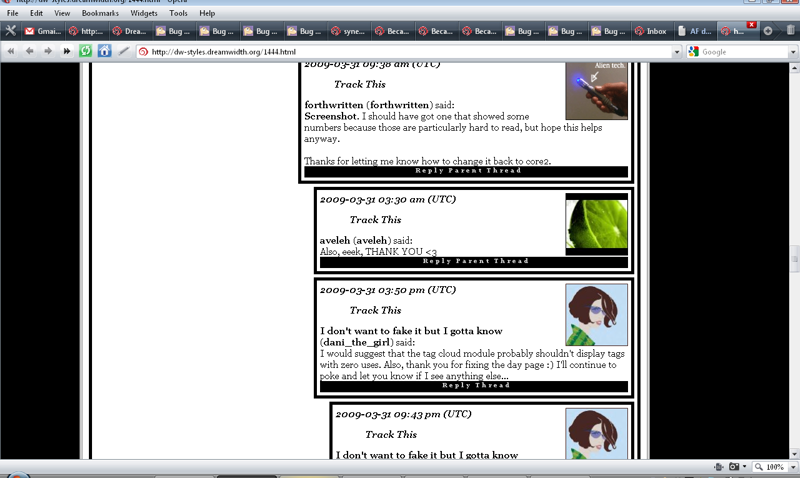Switch to the Inbox tab
The width and height of the screenshot is (800, 478).
(x=649, y=31)
